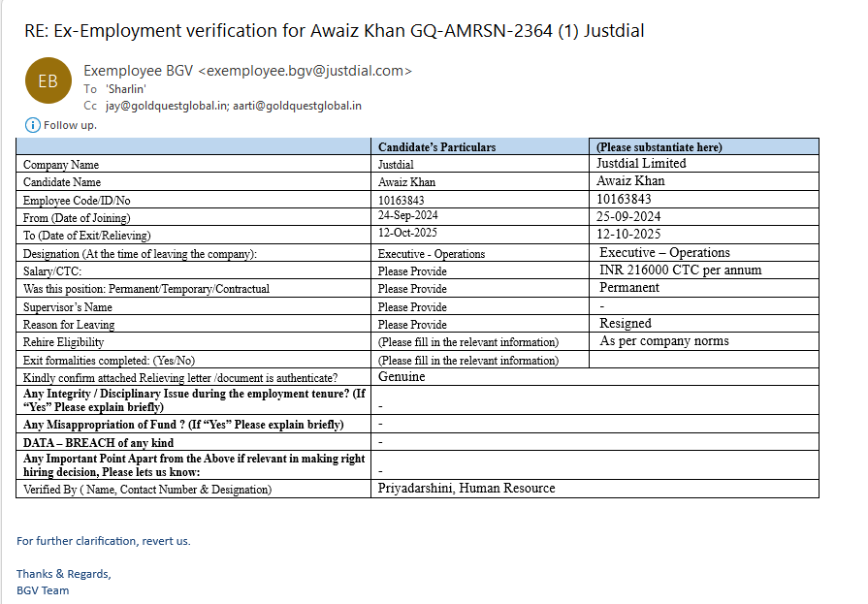Click aarti@goldquestglobal.in in Cc line
Image resolution: width=868 pixels, height=604 pixels.
tap(298, 106)
